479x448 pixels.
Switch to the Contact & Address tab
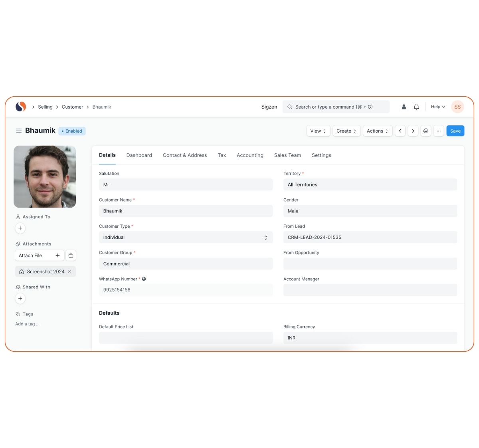185,155
